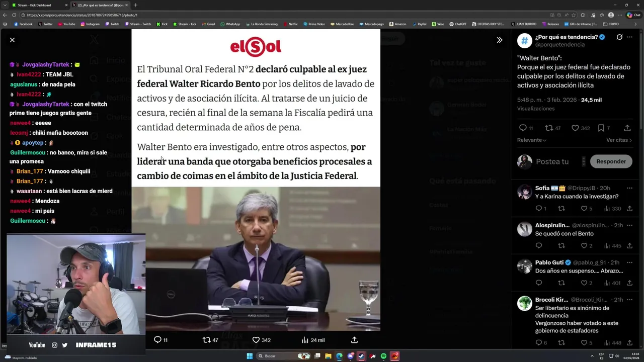The height and width of the screenshot is (362, 644).
Task: Click chat message 'TEAM JBL' from Ivan4222
Action: click(x=59, y=74)
